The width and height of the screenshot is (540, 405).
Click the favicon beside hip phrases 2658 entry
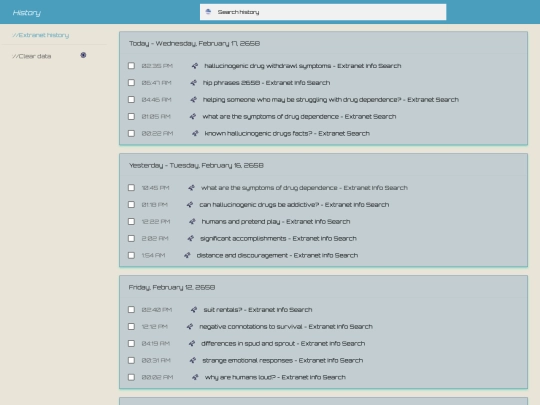tap(194, 83)
